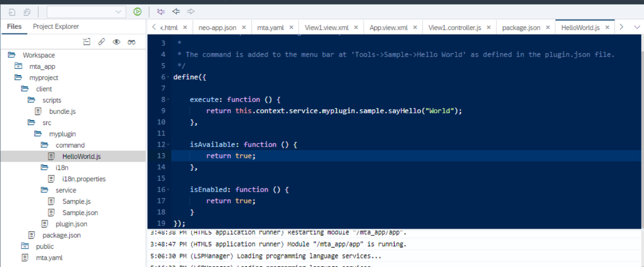Viewport: 644px width, 267px height.
Task: Collapse the client folder
Action: coord(25,89)
